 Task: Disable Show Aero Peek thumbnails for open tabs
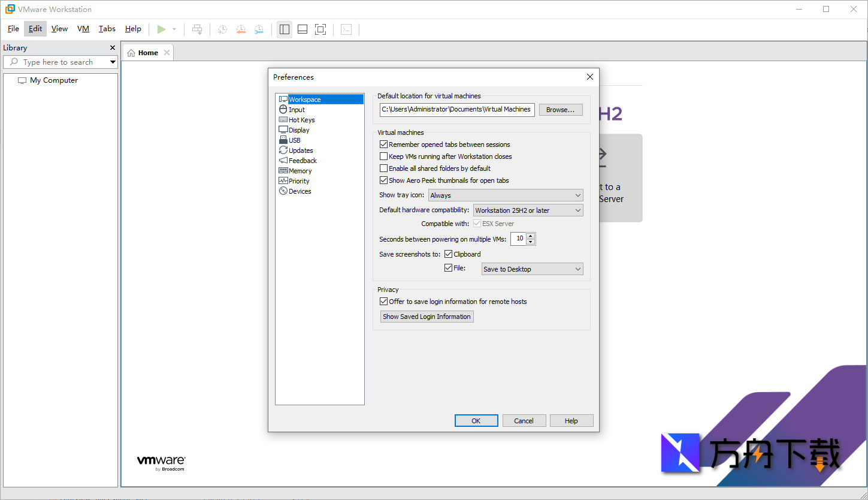(383, 180)
